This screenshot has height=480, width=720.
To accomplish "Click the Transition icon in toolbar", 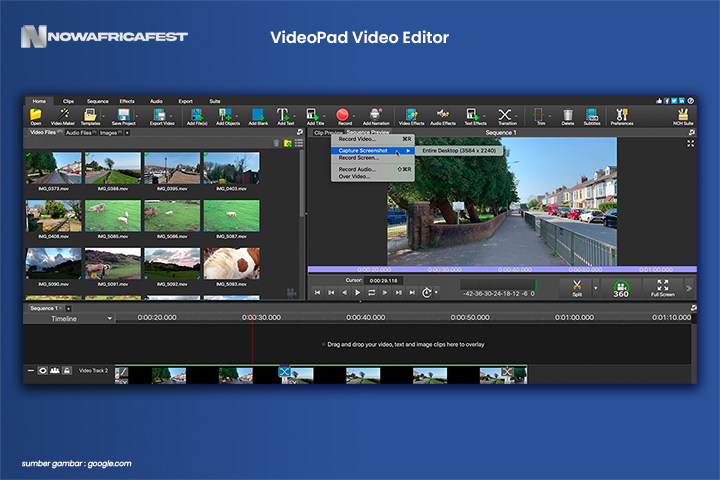I will (x=505, y=116).
